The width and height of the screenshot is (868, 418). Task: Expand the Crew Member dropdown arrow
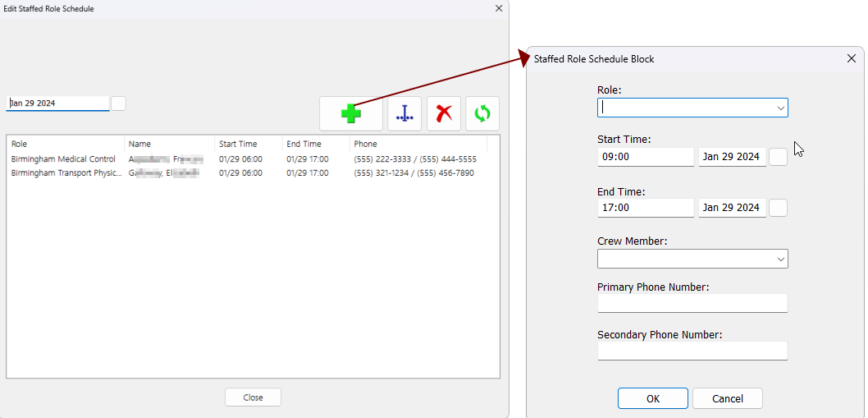780,259
